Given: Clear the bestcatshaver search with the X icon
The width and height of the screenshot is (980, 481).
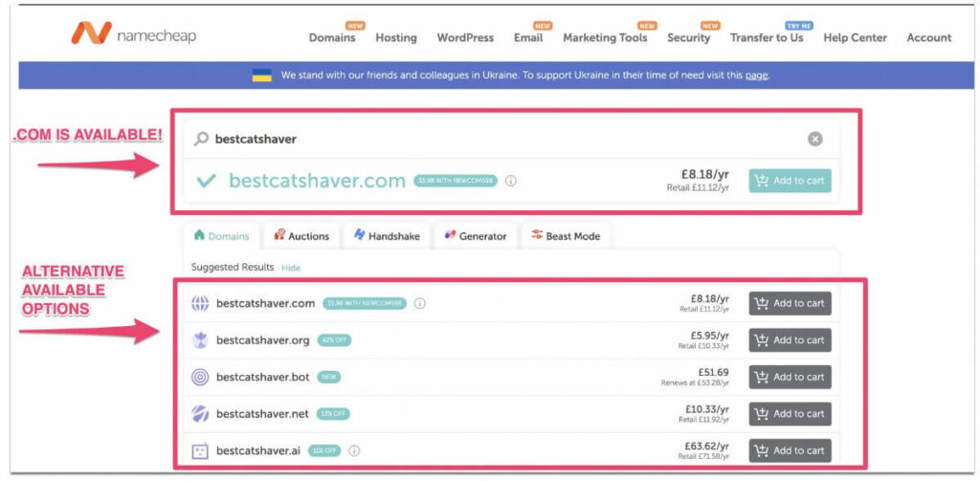Looking at the screenshot, I should click(x=815, y=140).
